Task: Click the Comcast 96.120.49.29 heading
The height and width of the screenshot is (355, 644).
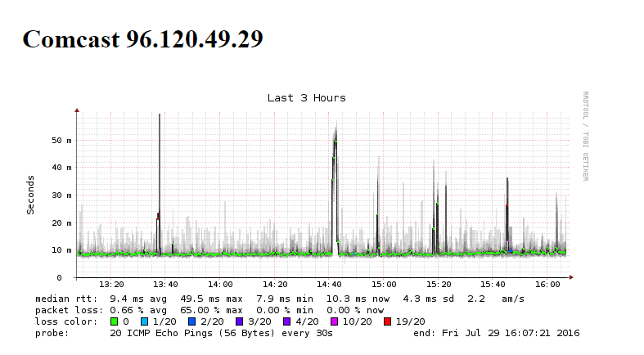Action: tap(142, 39)
